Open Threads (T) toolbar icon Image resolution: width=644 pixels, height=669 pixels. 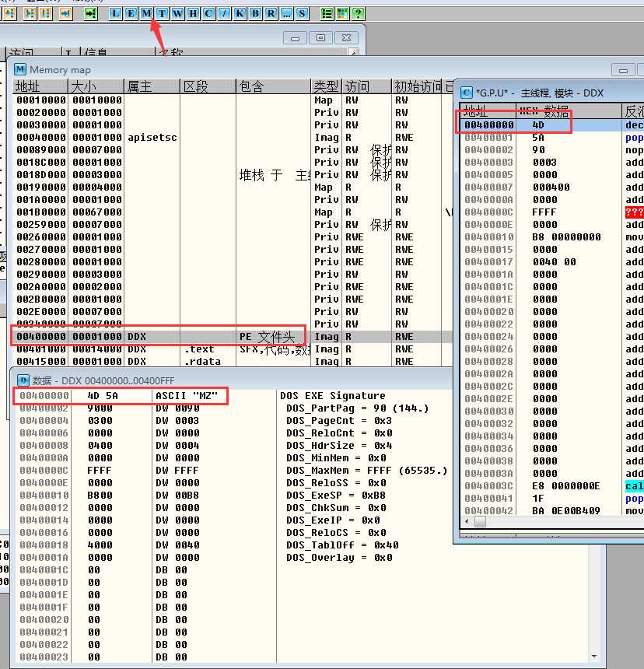(162, 14)
